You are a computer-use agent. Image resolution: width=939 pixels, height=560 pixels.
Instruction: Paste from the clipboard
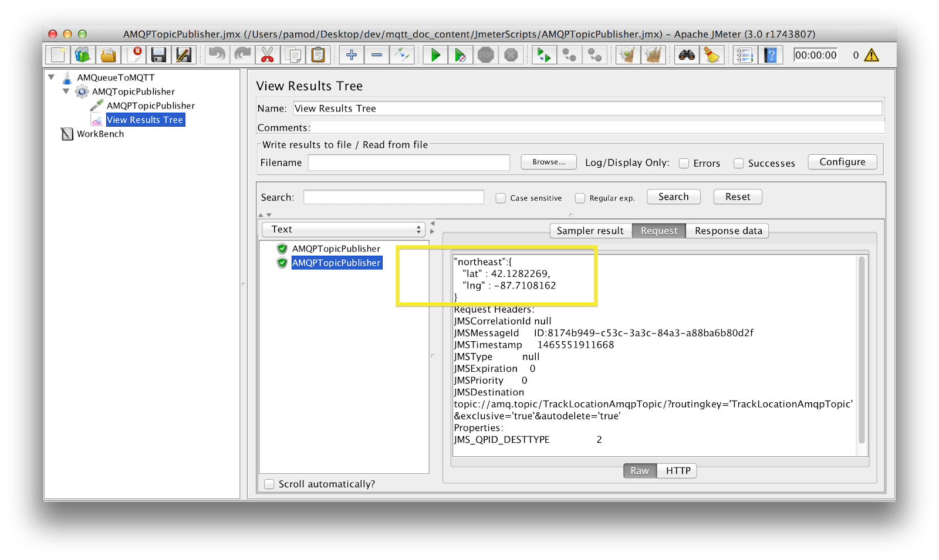tap(318, 55)
